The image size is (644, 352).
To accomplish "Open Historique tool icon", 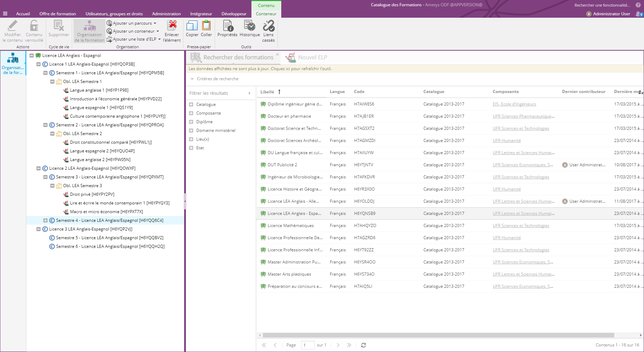I will coord(250,26).
